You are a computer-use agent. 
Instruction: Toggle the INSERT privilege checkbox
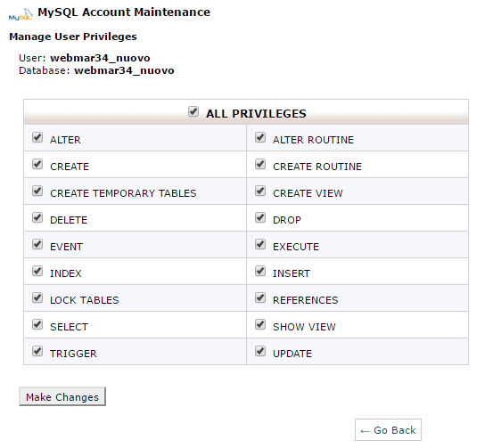click(260, 271)
